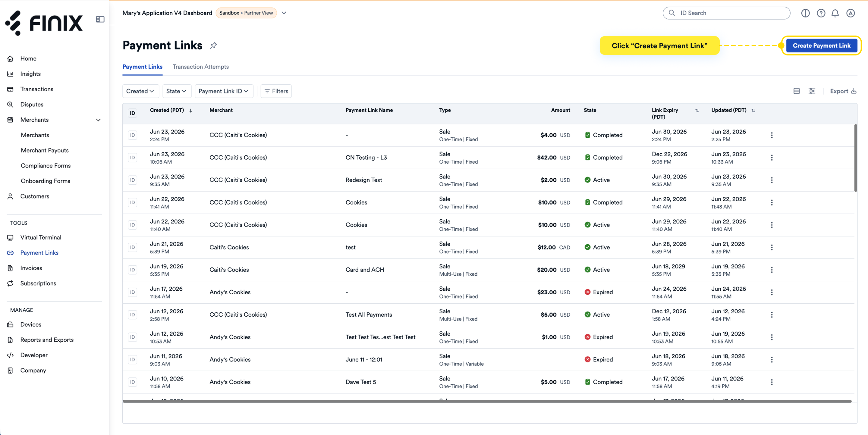
Task: Open Insights in sidebar
Action: pyautogui.click(x=30, y=74)
